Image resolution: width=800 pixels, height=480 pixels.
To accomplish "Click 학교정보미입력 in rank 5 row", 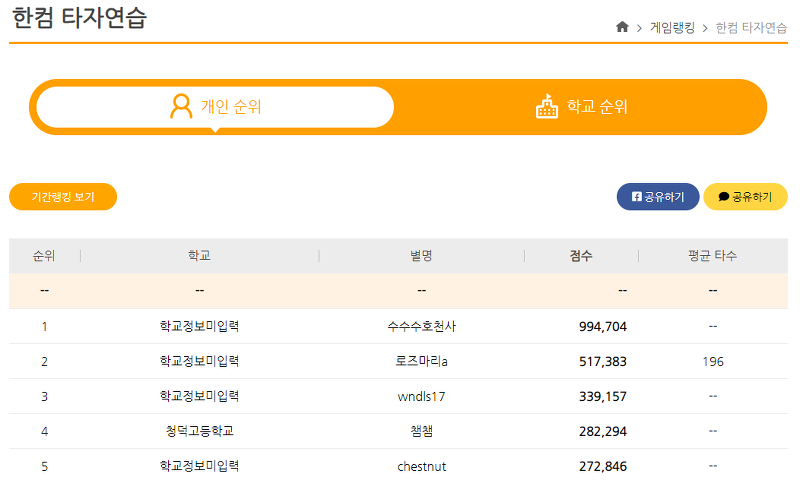I will pyautogui.click(x=199, y=466).
